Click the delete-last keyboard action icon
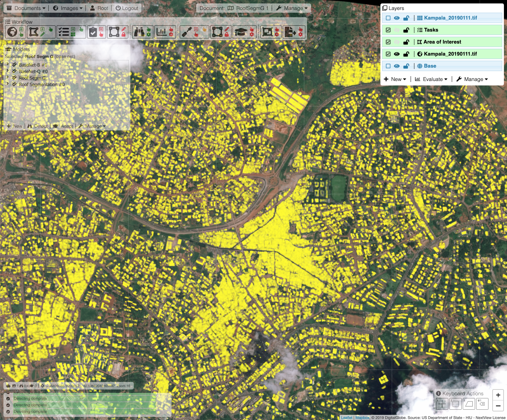 click(x=482, y=404)
